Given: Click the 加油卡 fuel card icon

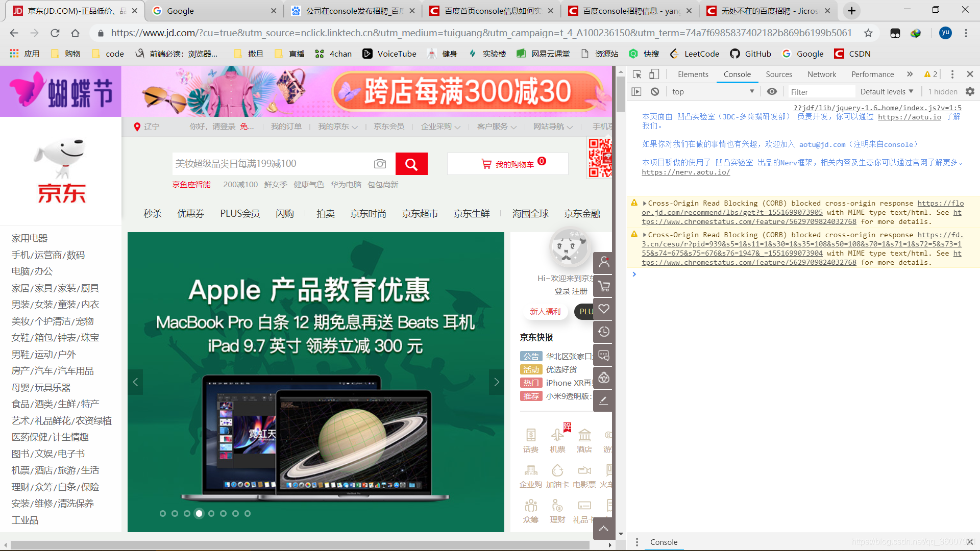Looking at the screenshot, I should tap(557, 470).
